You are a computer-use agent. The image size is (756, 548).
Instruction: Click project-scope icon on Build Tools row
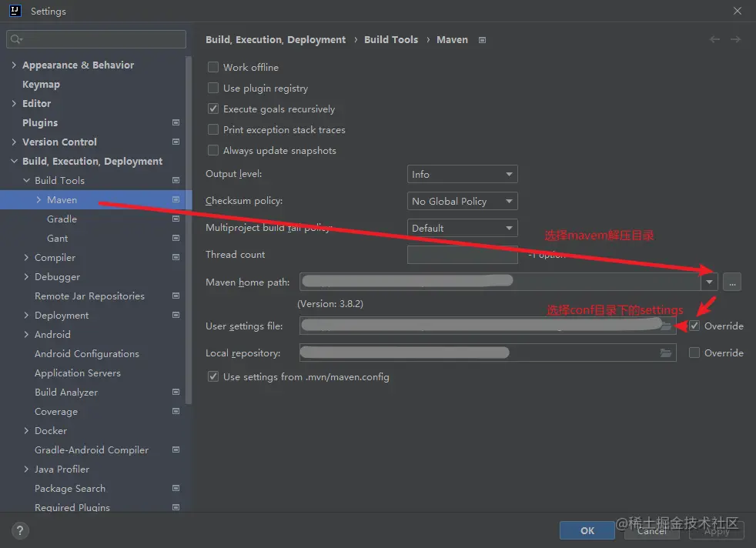[x=176, y=180]
